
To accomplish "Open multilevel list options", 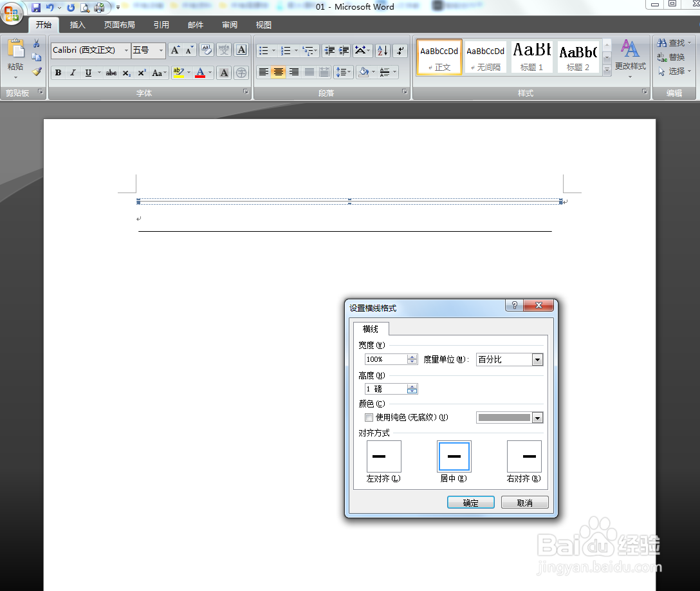I will (309, 50).
